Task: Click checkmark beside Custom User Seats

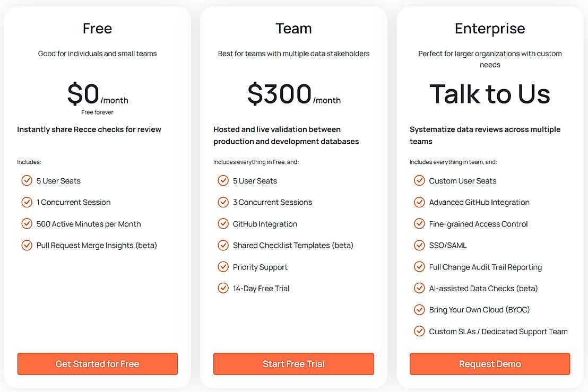Action: click(419, 181)
